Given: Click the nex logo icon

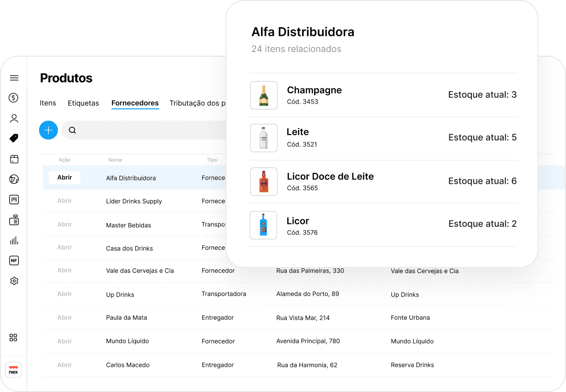Looking at the screenshot, I should (x=13, y=370).
